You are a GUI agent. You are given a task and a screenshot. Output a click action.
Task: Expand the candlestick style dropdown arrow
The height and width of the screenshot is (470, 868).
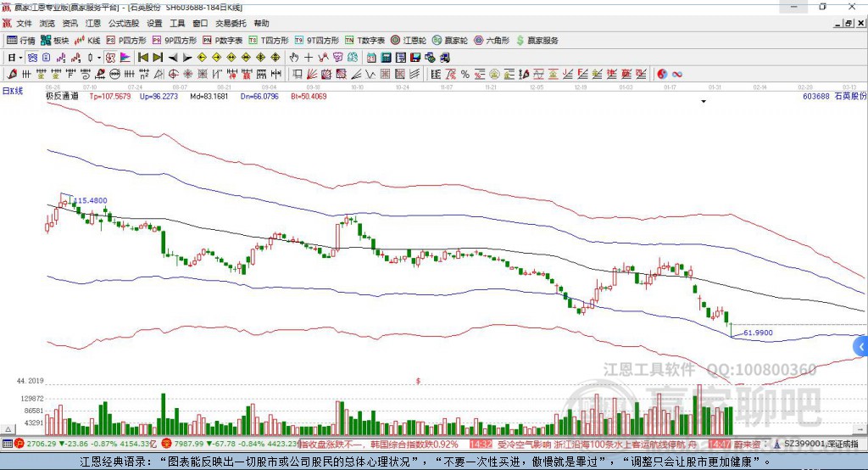[99, 58]
